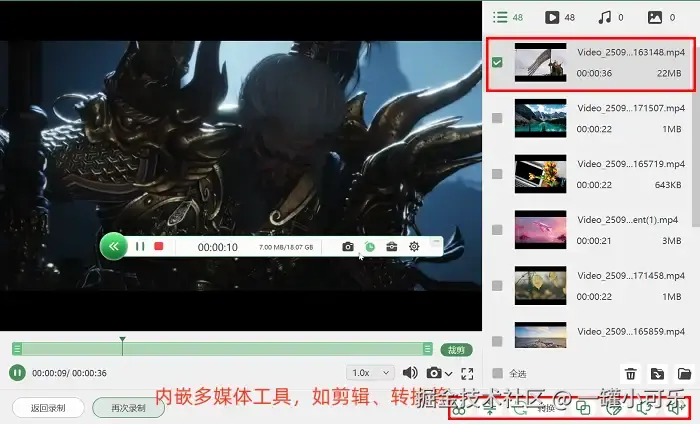
Task: Check the box for Video_2509...ent(1).mp4
Action: point(497,229)
